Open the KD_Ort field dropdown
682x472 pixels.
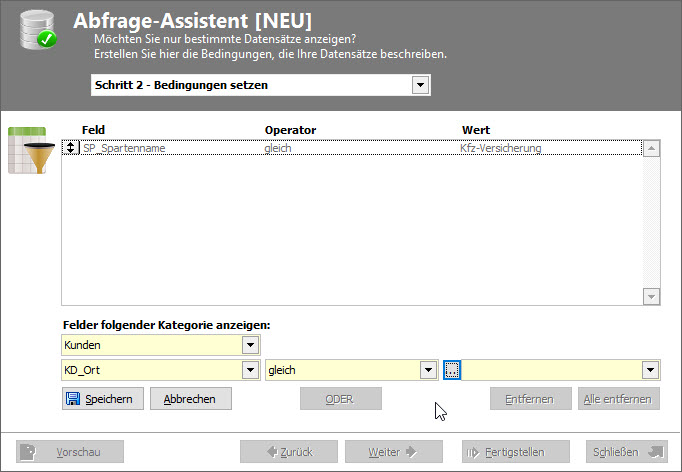(x=249, y=371)
